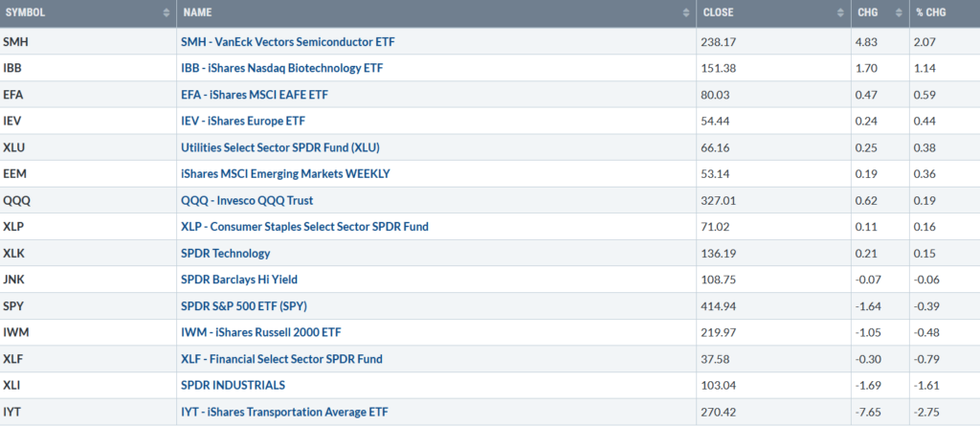This screenshot has height=426, width=980.
Task: Select the IEV symbol cell
Action: 88,121
